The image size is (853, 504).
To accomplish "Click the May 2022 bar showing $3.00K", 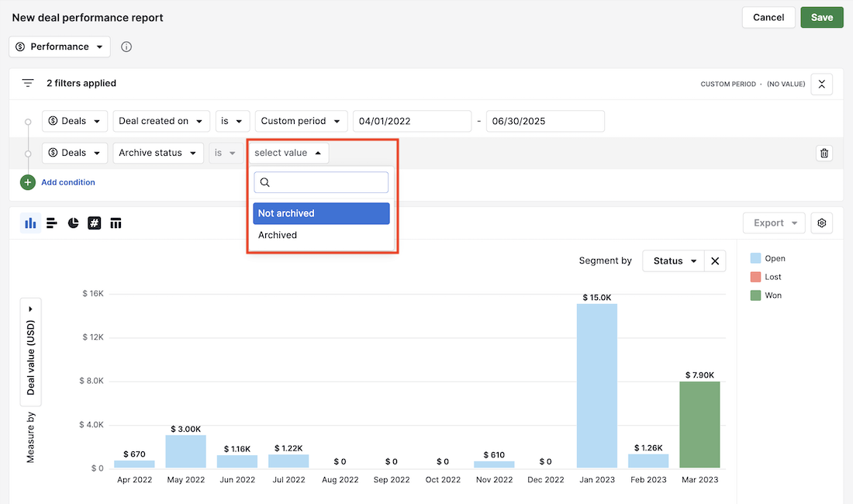I will point(185,451).
